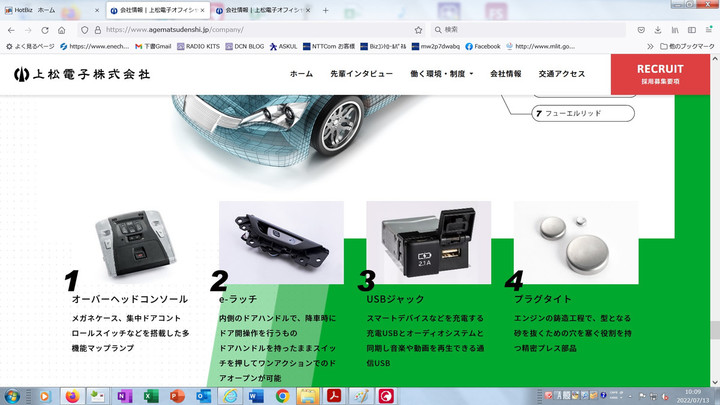Open the よく見るページ bookmark
Image resolution: width=720 pixels, height=405 pixels.
[30, 46]
